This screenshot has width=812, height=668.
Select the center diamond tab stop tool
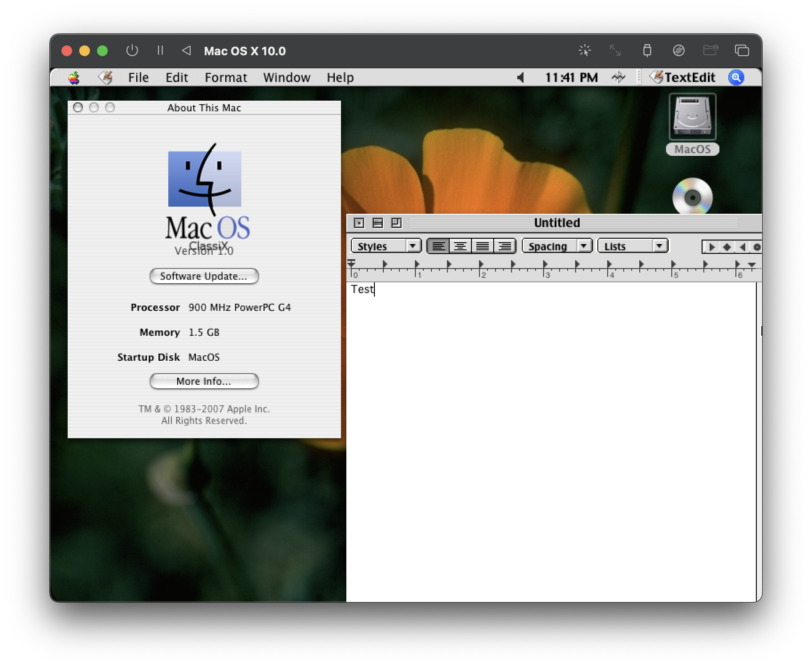click(727, 247)
